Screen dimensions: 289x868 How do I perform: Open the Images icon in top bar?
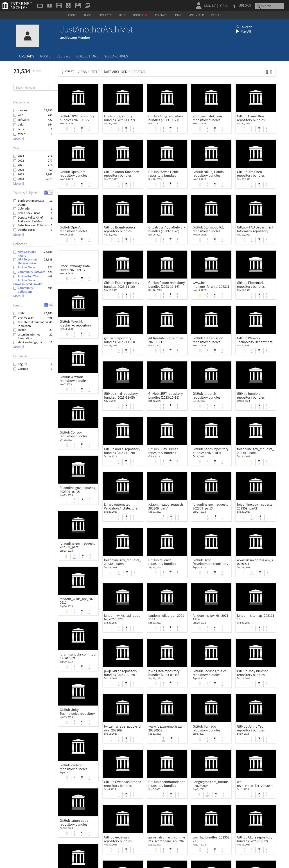pyautogui.click(x=87, y=5)
